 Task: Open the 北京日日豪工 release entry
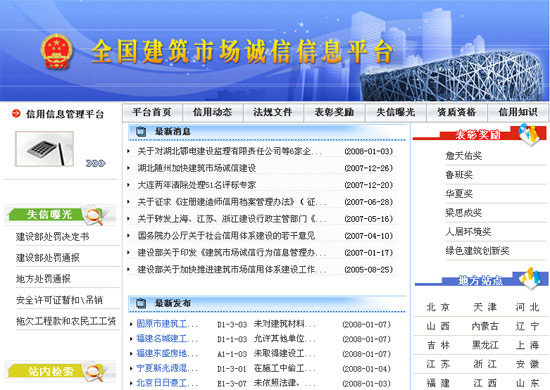click(167, 383)
